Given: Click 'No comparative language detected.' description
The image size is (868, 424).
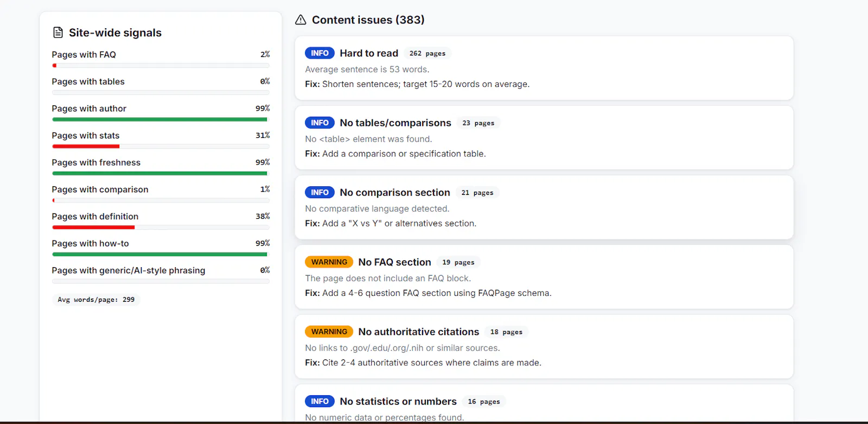Looking at the screenshot, I should [x=377, y=208].
